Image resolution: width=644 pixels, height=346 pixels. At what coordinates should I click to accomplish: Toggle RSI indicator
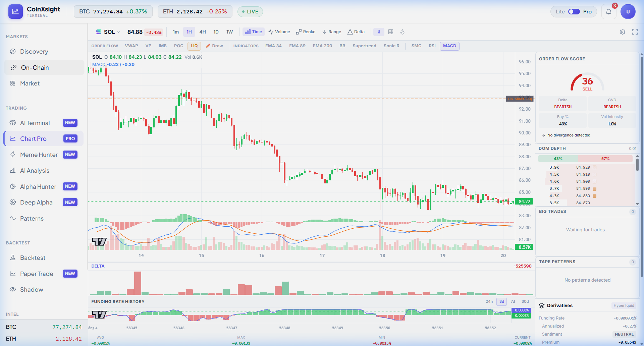[x=432, y=46]
